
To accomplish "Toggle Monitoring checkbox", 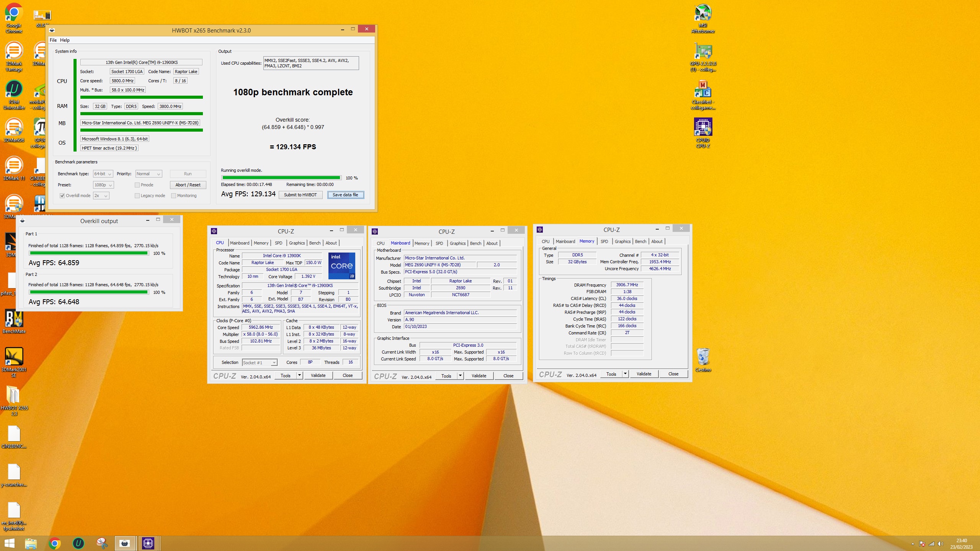I will [173, 196].
